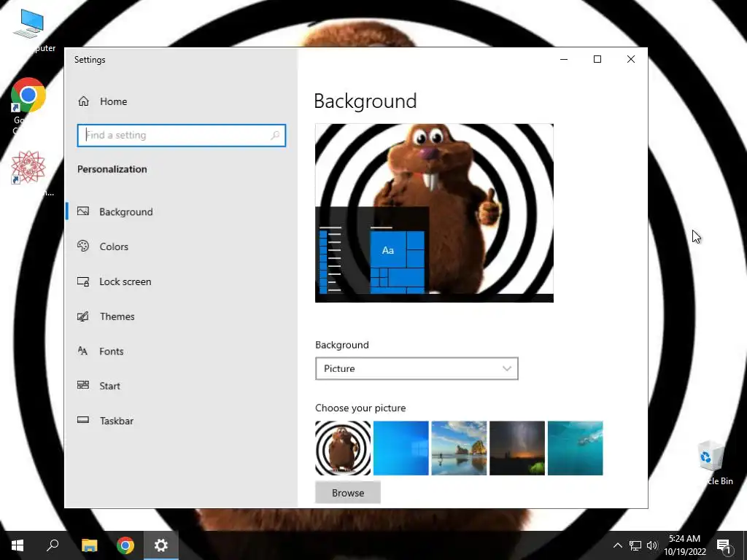The height and width of the screenshot is (560, 747).
Task: Open the Fonts settings page
Action: (x=112, y=351)
